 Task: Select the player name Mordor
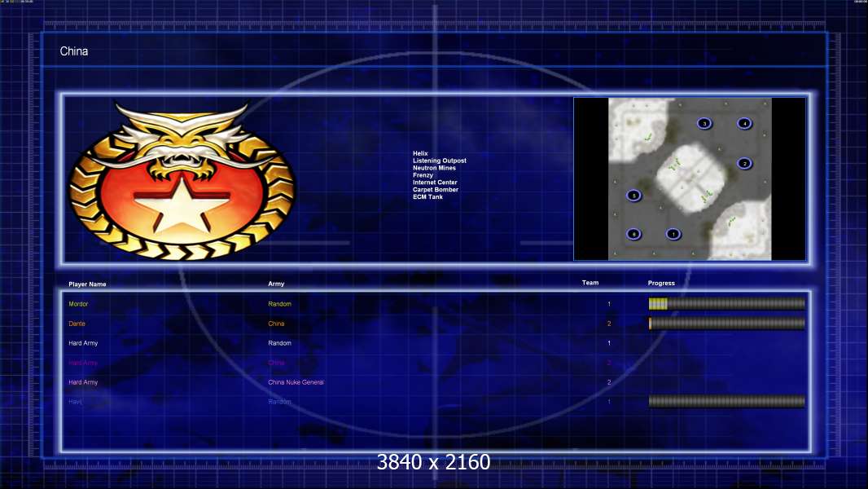click(78, 304)
